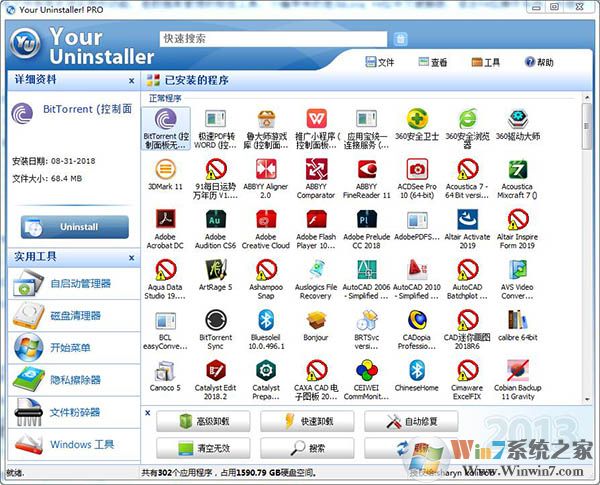Open 磁盘清理器 tool
The image size is (600, 485).
pyautogui.click(x=74, y=316)
